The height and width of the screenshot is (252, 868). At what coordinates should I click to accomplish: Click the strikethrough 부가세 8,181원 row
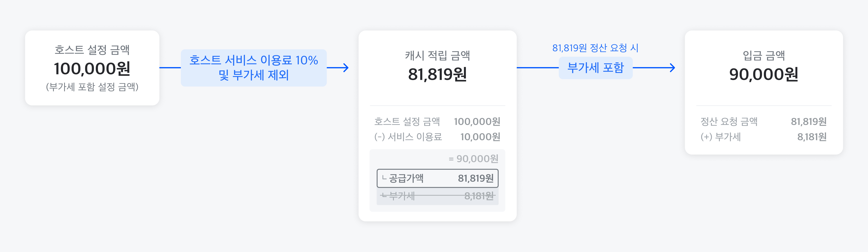[x=437, y=196]
